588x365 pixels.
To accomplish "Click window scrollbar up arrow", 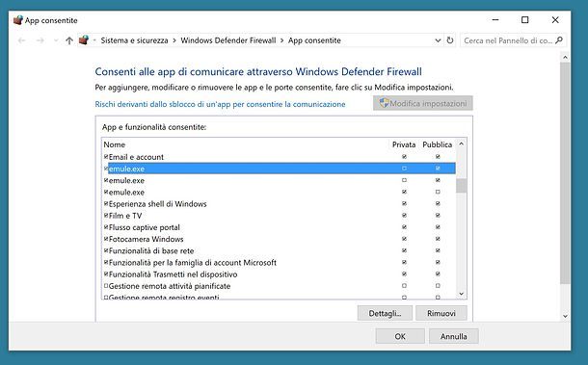I will [565, 58].
